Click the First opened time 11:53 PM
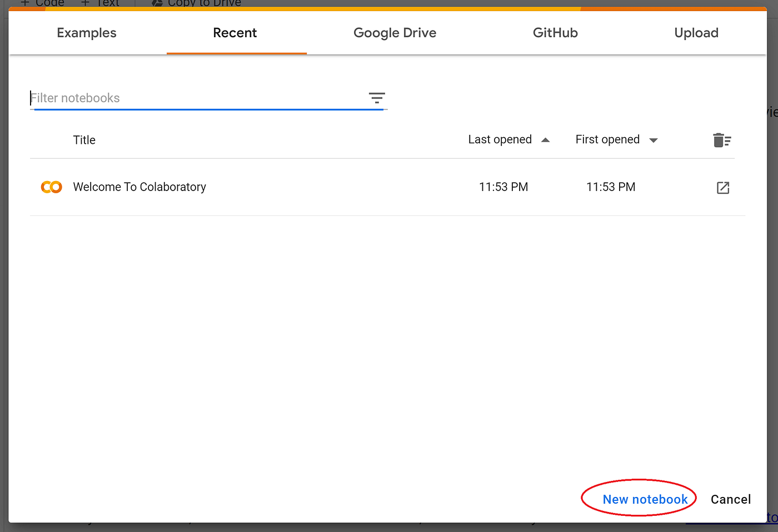 [611, 187]
